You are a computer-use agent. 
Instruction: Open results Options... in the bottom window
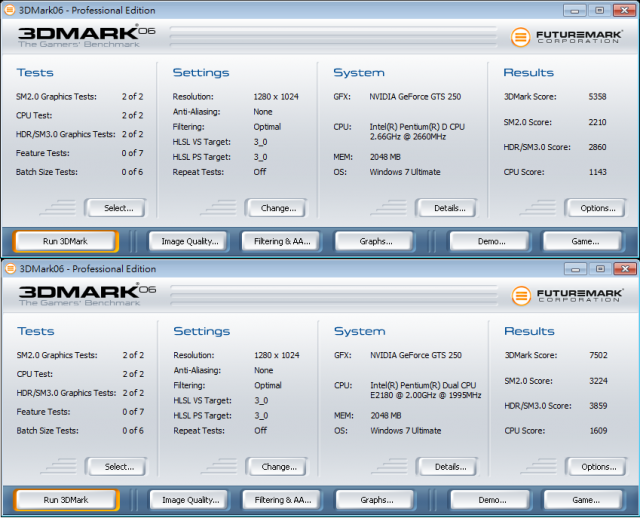(x=596, y=467)
